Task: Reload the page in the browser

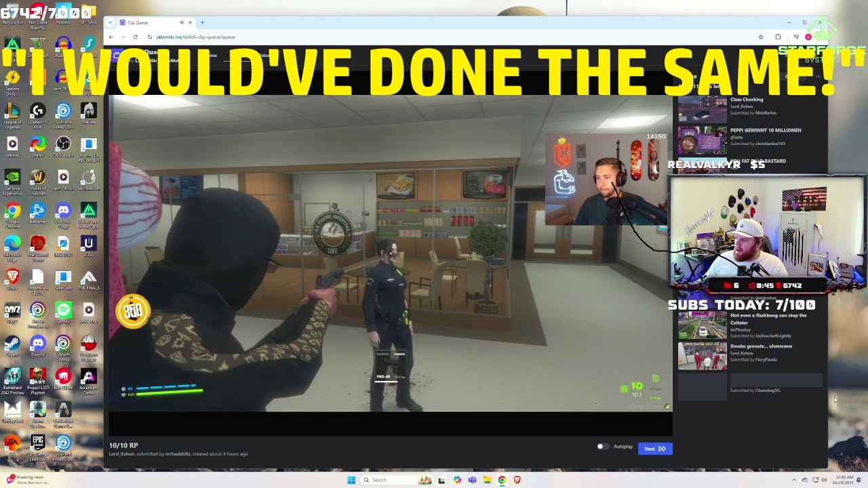Action: [135, 37]
